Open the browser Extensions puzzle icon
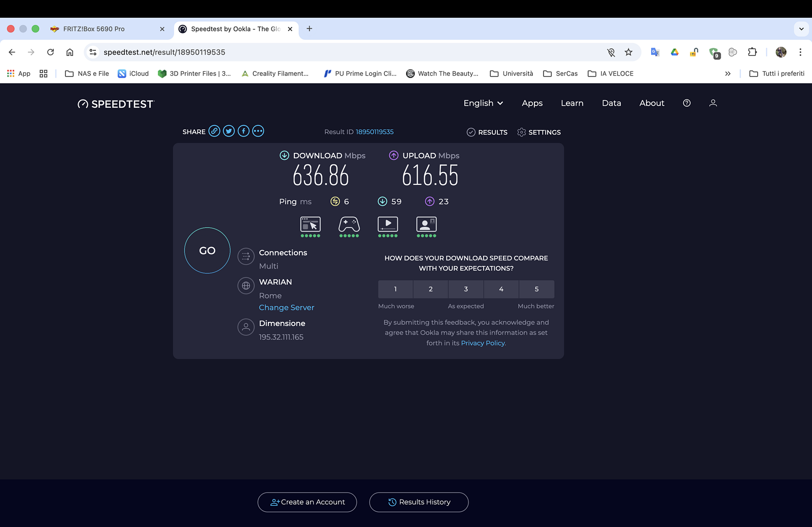812x527 pixels. [752, 52]
